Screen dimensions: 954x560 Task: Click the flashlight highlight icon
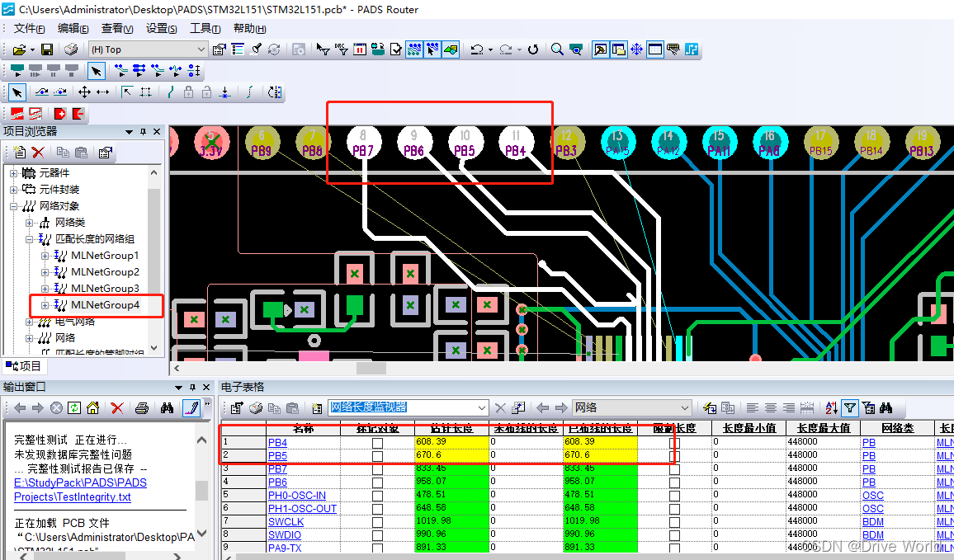coord(256,49)
